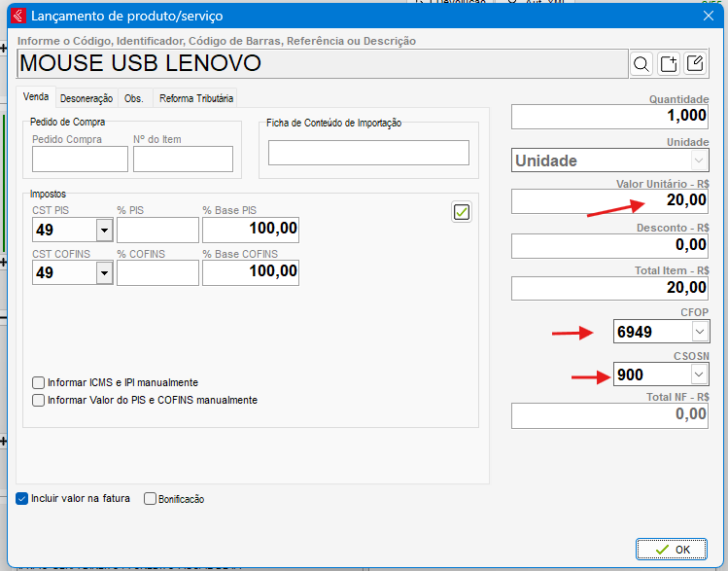
Task: Expand the CFOP 6949 dropdown
Action: pyautogui.click(x=700, y=332)
